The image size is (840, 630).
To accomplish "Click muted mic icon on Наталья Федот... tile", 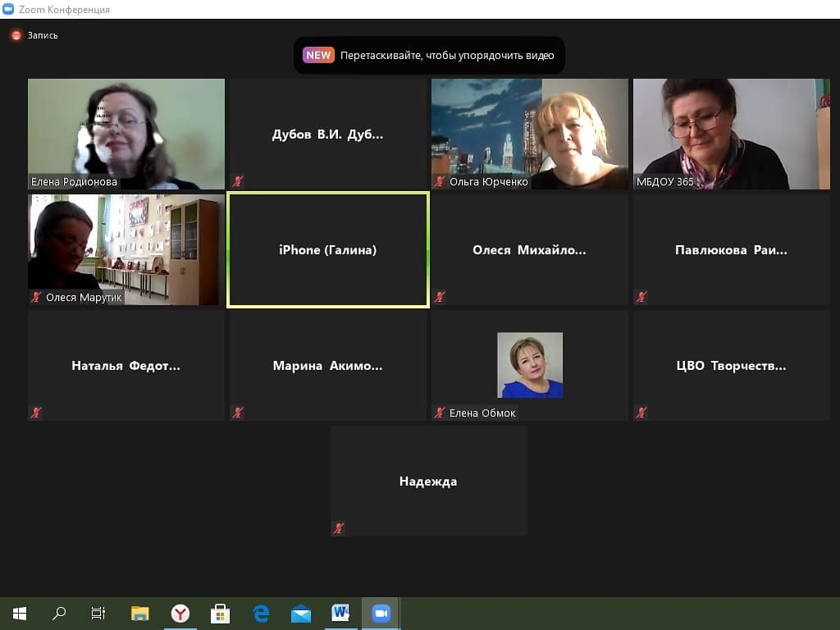I will [x=36, y=413].
